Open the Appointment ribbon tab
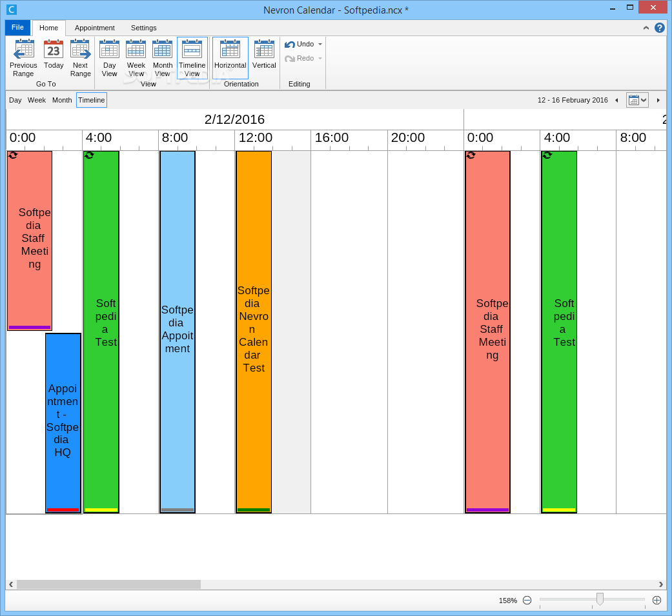 [x=95, y=28]
